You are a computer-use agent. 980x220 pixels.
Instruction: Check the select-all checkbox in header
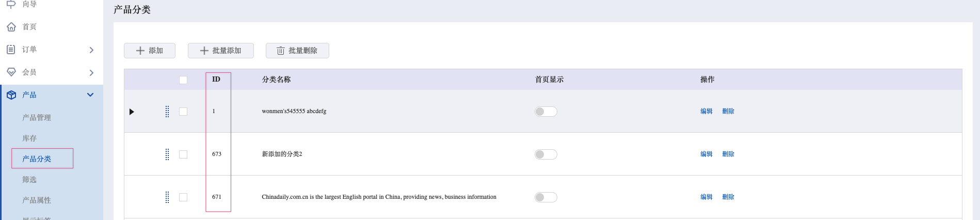pyautogui.click(x=183, y=80)
